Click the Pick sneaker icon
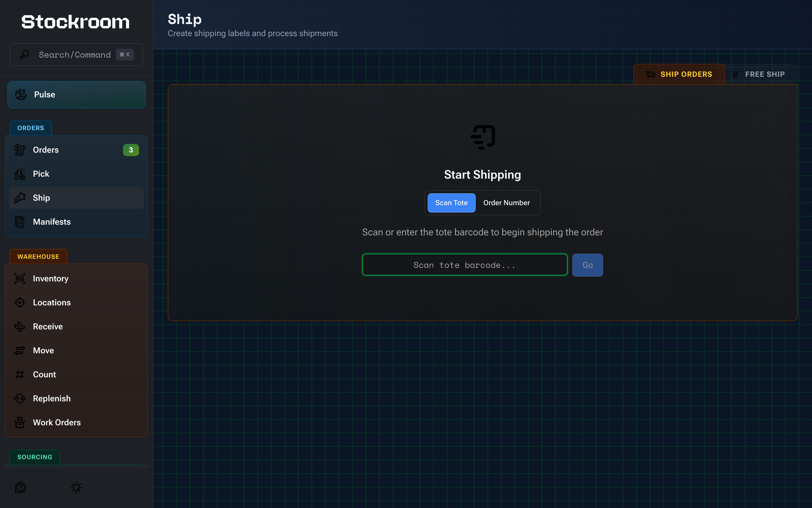812x508 pixels. pos(20,174)
